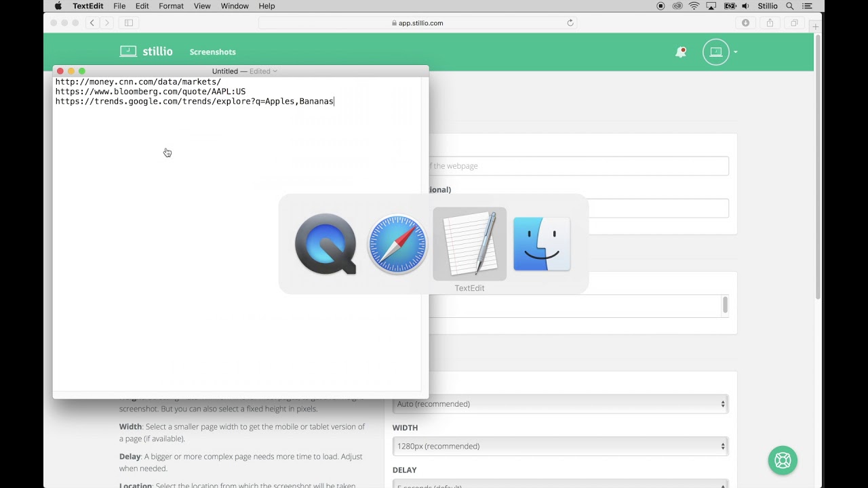Click the account menu caret
The width and height of the screenshot is (868, 488).
[x=736, y=52]
